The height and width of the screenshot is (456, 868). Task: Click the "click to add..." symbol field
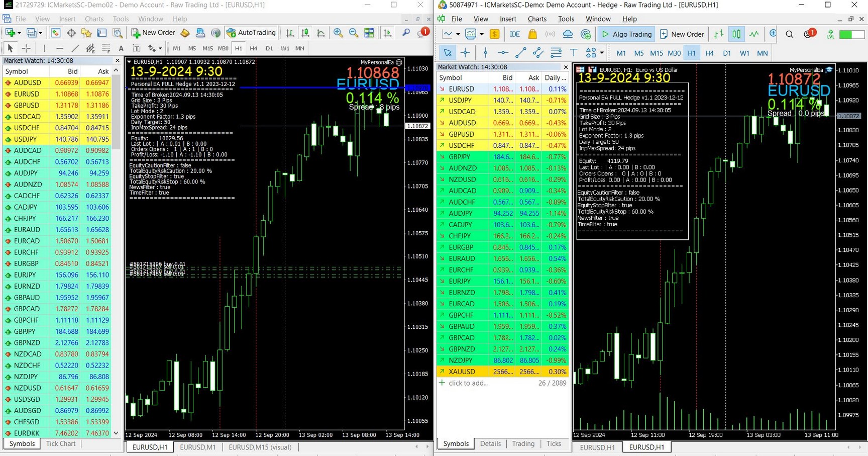coord(468,383)
